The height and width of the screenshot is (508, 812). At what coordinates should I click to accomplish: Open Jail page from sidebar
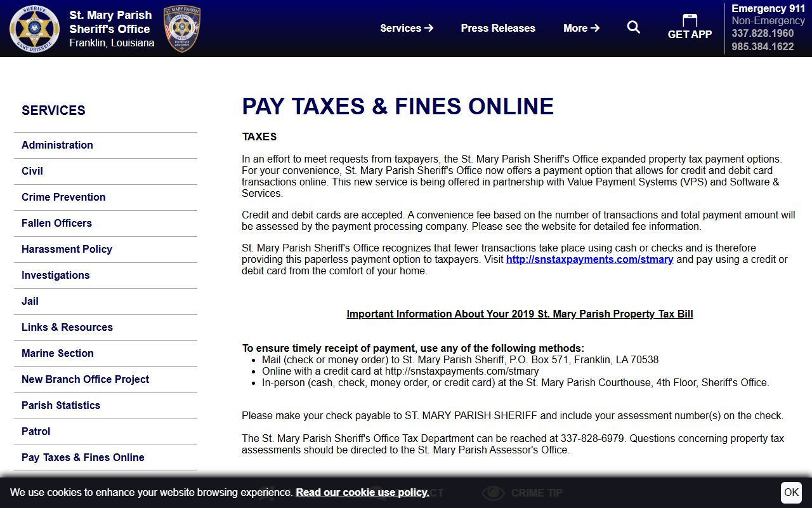pos(105,301)
